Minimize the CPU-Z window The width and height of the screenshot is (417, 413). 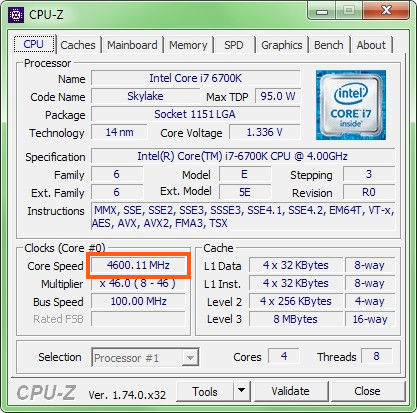click(322, 12)
